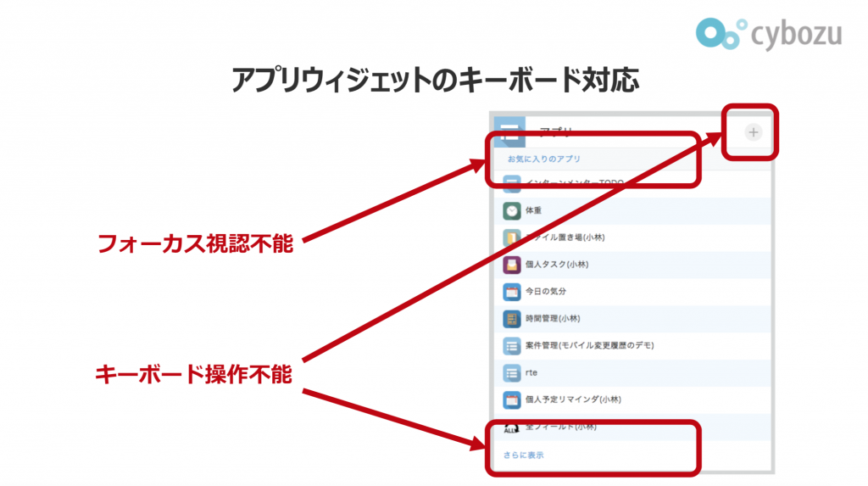868x486 pixels.
Task: Click the plus button in the app widget
Action: tap(753, 132)
